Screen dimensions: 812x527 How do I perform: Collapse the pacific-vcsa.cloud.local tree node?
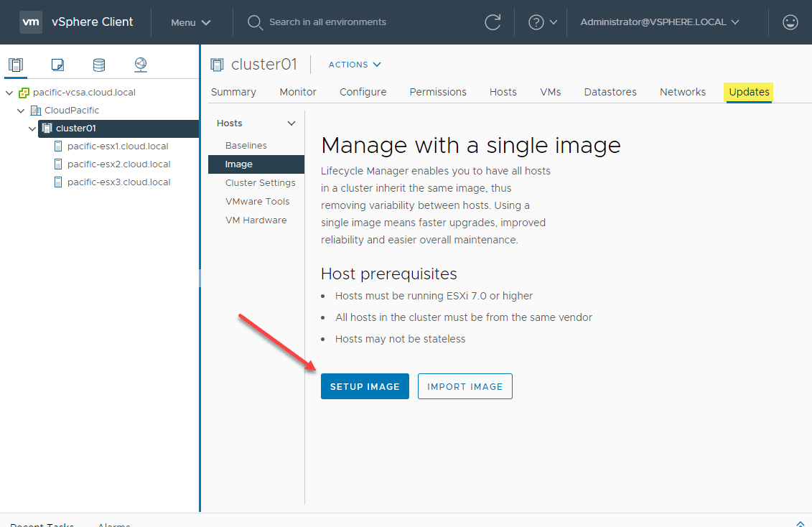click(x=9, y=93)
